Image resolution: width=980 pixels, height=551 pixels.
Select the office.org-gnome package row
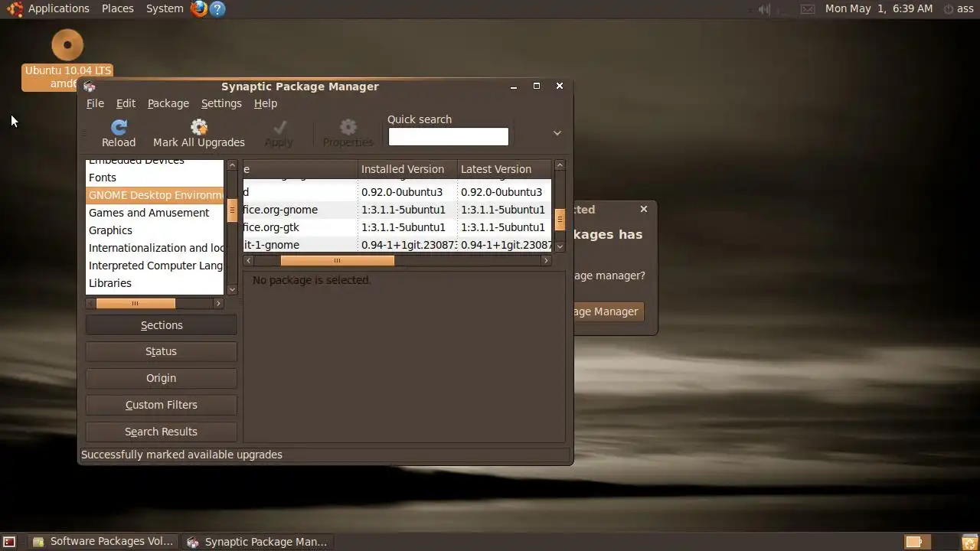point(397,210)
